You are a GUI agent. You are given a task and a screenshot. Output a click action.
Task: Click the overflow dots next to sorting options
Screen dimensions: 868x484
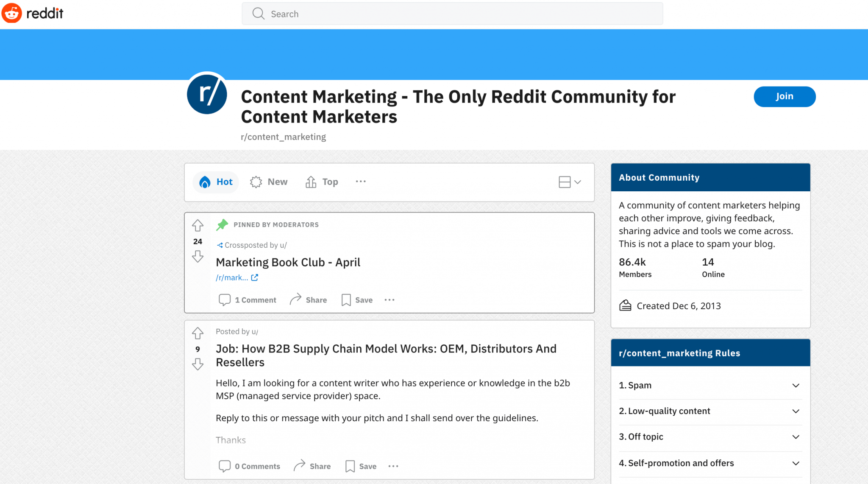(x=361, y=182)
